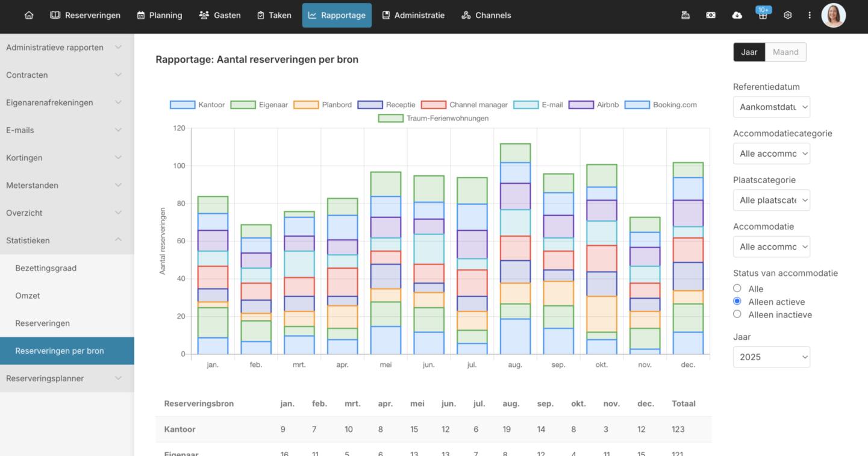868x456 pixels.
Task: Open the three-dot more menu
Action: click(810, 15)
